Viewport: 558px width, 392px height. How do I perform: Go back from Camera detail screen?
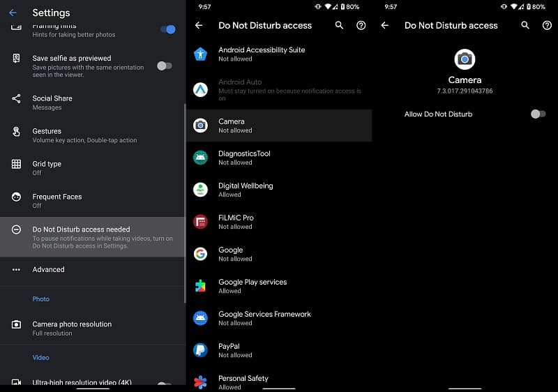[x=385, y=25]
